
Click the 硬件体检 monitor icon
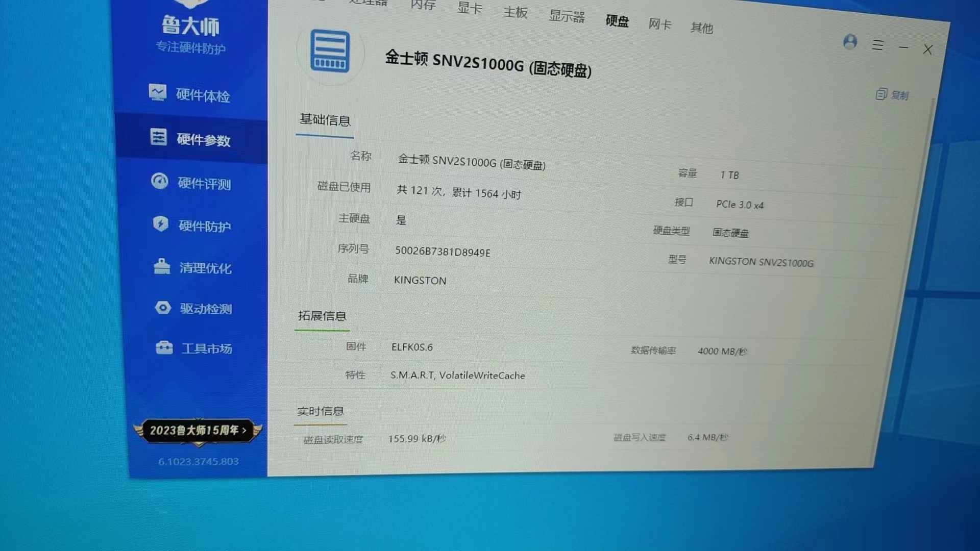158,93
